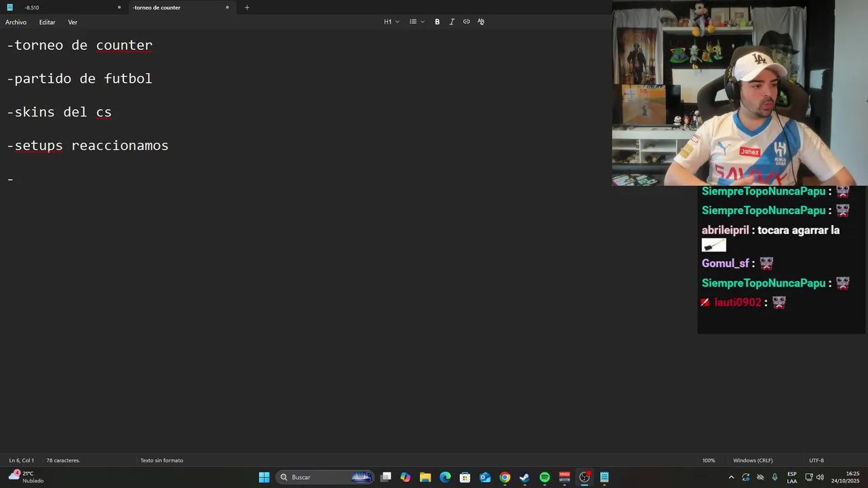Click 'Texto sin formato' in status bar
This screenshot has width=868, height=488.
point(161,460)
